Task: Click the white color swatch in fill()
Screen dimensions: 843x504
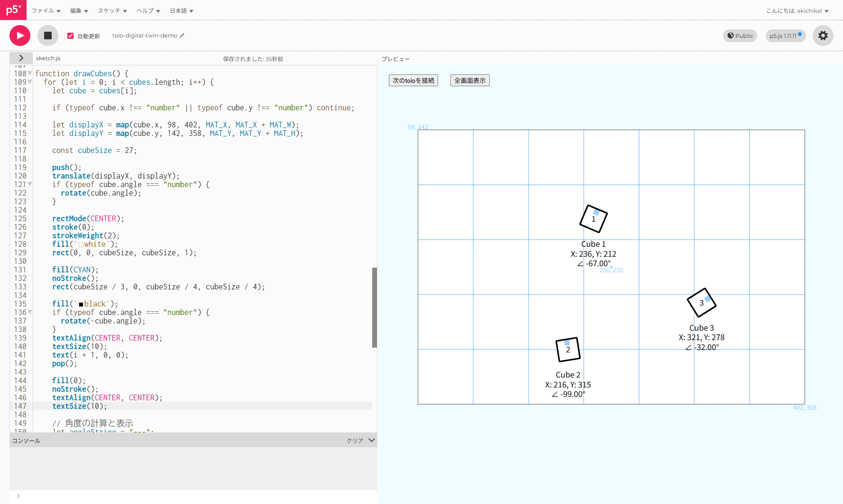Action: pyautogui.click(x=81, y=245)
